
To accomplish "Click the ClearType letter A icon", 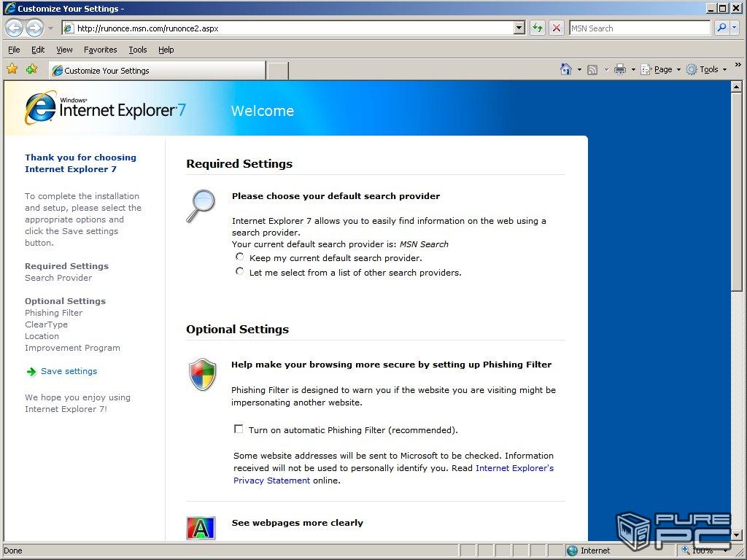I will coord(201,528).
